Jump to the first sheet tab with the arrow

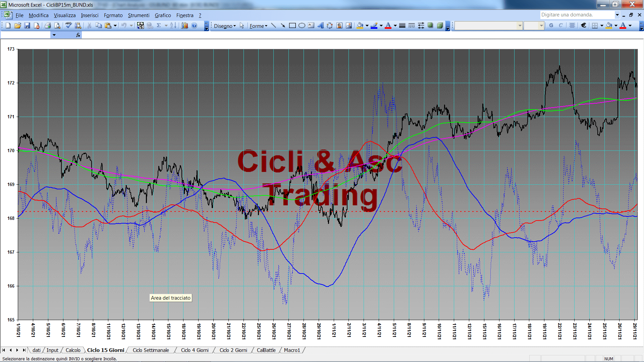[4, 350]
